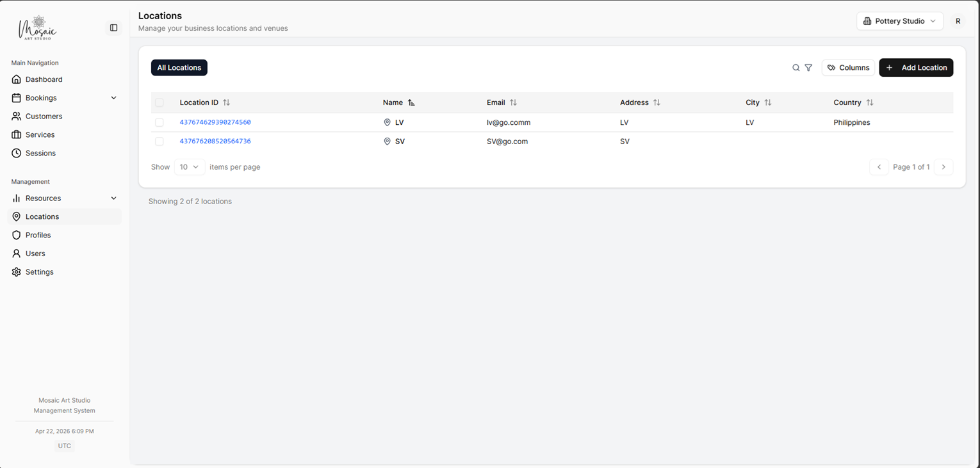Click the Add Location button
980x468 pixels.
tap(916, 67)
